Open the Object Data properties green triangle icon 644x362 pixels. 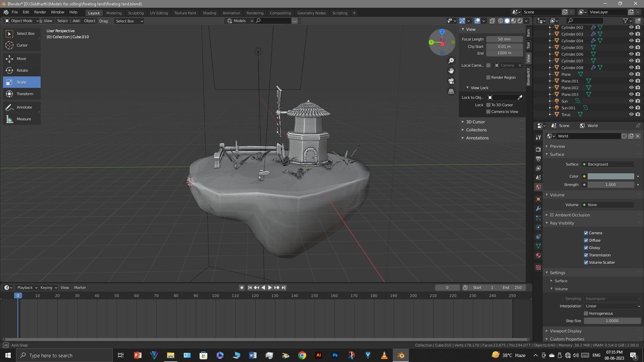tap(538, 246)
